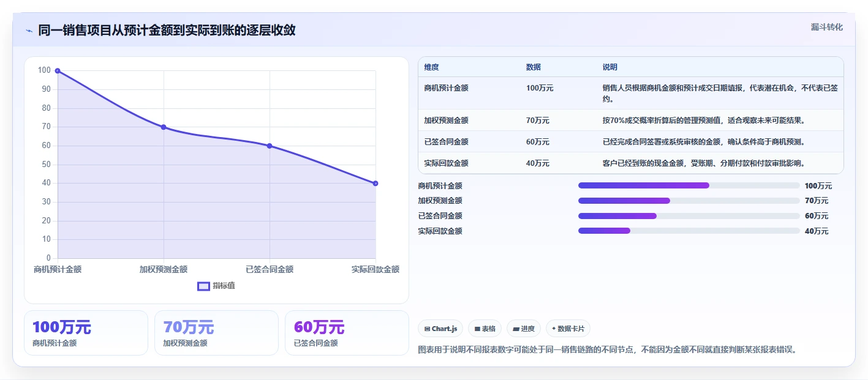Click the 40万元 value beside the progress bar
868x380 pixels.
[x=817, y=231]
